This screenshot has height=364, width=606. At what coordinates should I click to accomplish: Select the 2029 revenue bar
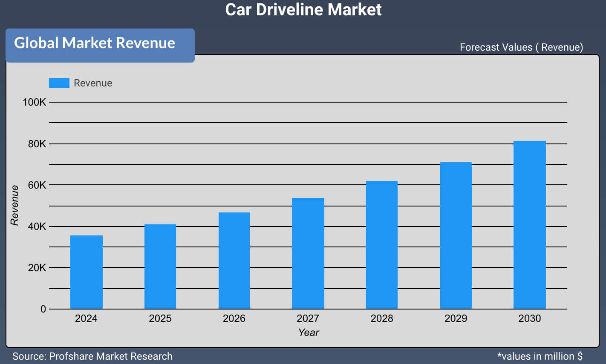(x=456, y=235)
